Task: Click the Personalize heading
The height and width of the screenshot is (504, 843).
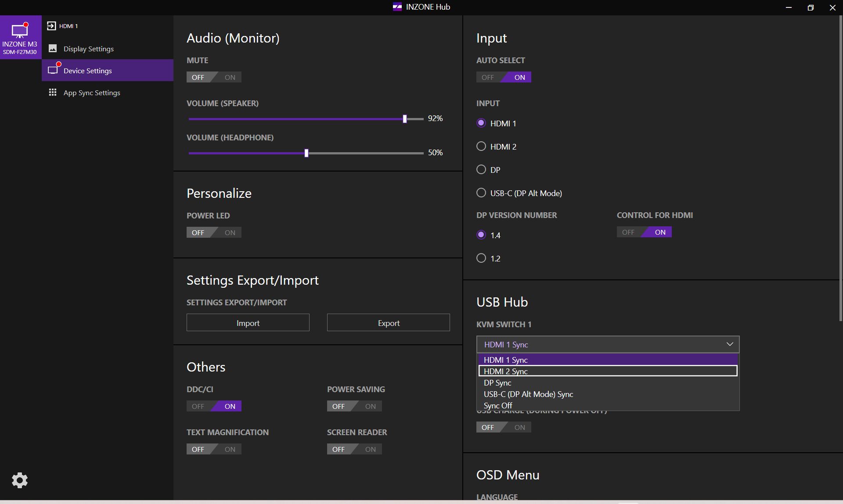Action: [219, 193]
